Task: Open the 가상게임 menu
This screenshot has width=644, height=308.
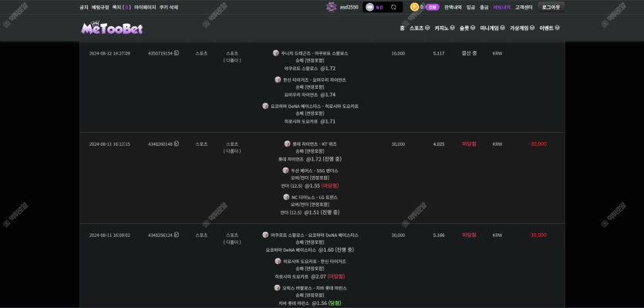Action: (x=522, y=28)
